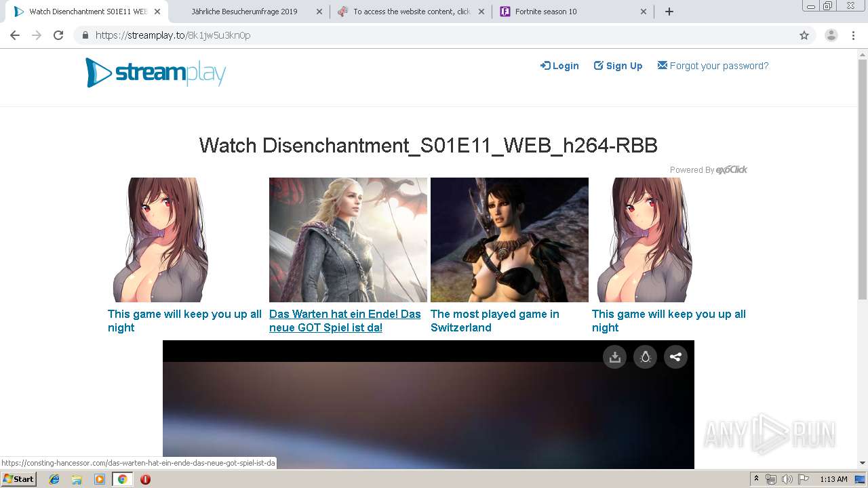Open the Chrome profile avatar
The width and height of the screenshot is (868, 488).
coord(831,35)
